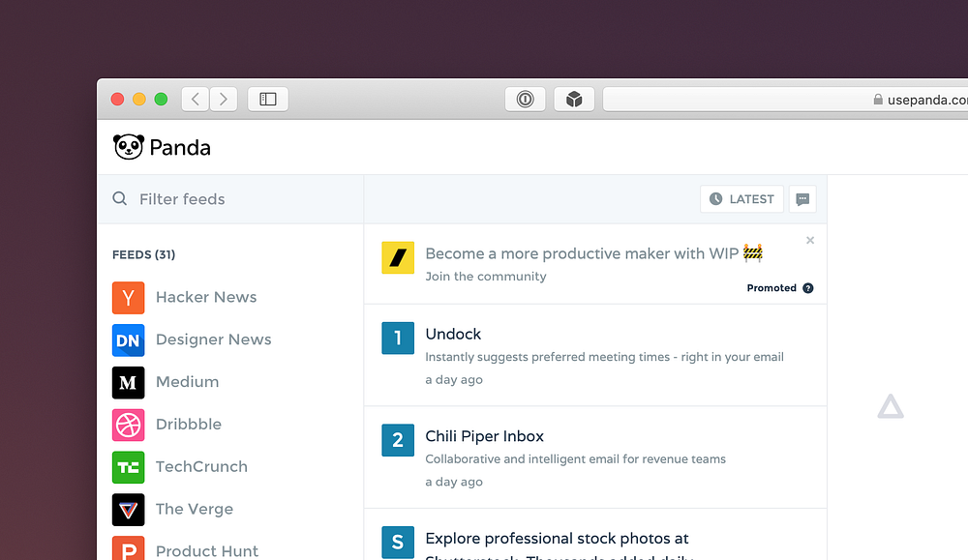This screenshot has width=968, height=560.
Task: Click the Safari address bar
Action: pos(785,100)
